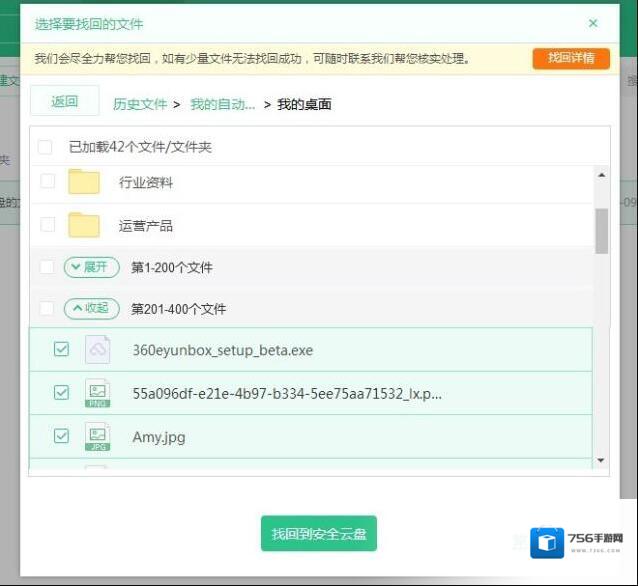Image resolution: width=638 pixels, height=586 pixels.
Task: Click the file list scrollbar thumb
Action: [601, 231]
